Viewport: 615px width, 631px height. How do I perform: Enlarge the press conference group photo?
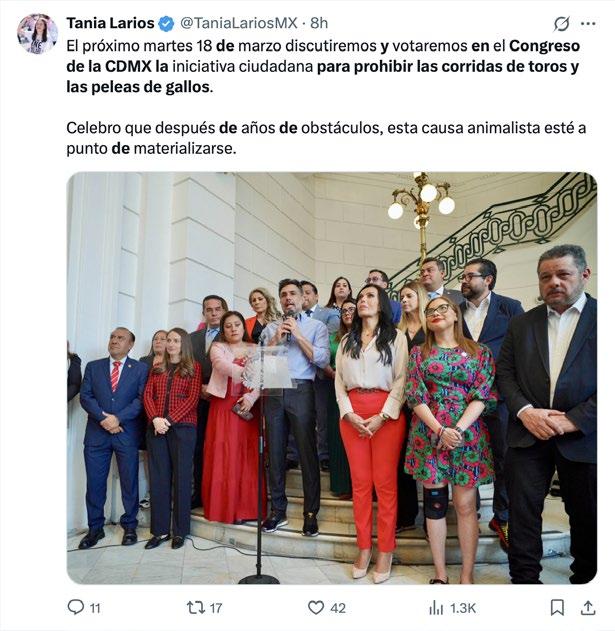pyautogui.click(x=332, y=378)
